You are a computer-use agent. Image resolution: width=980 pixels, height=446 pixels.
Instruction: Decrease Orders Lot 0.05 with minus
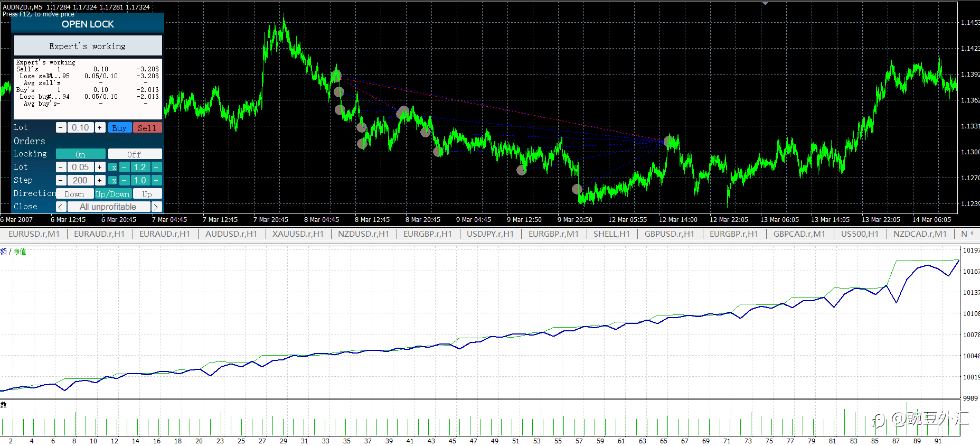click(x=61, y=167)
